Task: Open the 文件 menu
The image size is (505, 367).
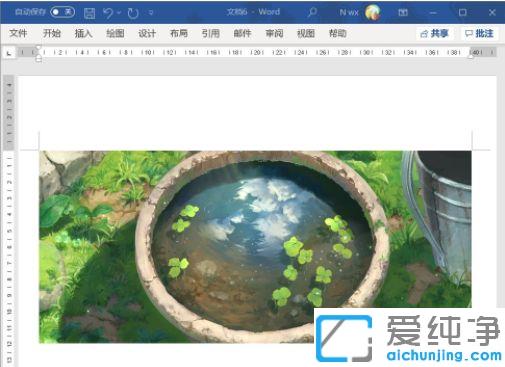Action: pos(18,33)
